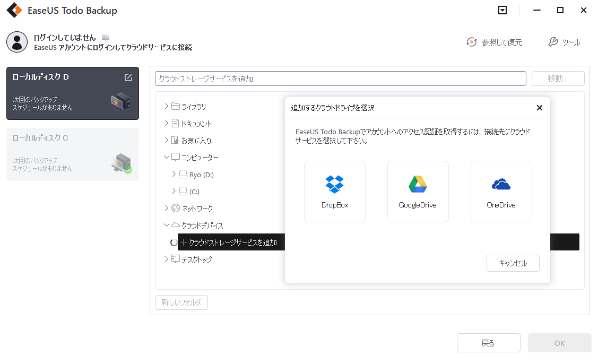Select DropBox as cloud drive
This screenshot has height=364, width=598.
pos(334,191)
